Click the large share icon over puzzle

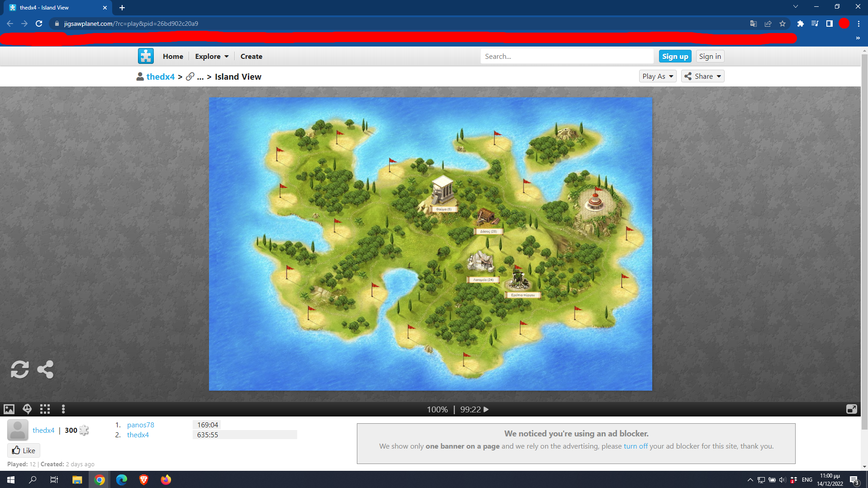pos(45,369)
